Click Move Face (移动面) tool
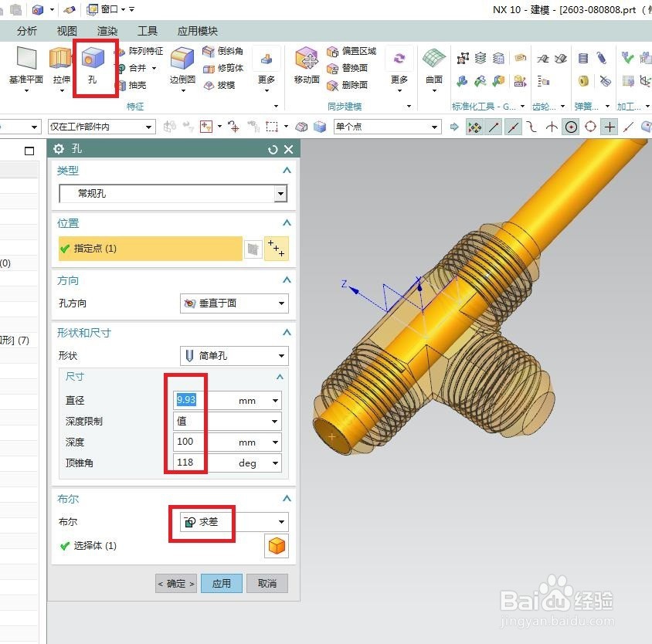This screenshot has width=652, height=644. tap(307, 66)
